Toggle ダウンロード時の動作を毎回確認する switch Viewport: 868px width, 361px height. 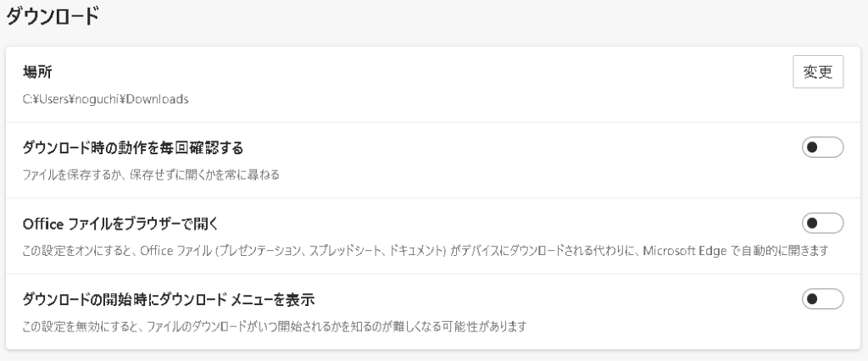tap(822, 147)
